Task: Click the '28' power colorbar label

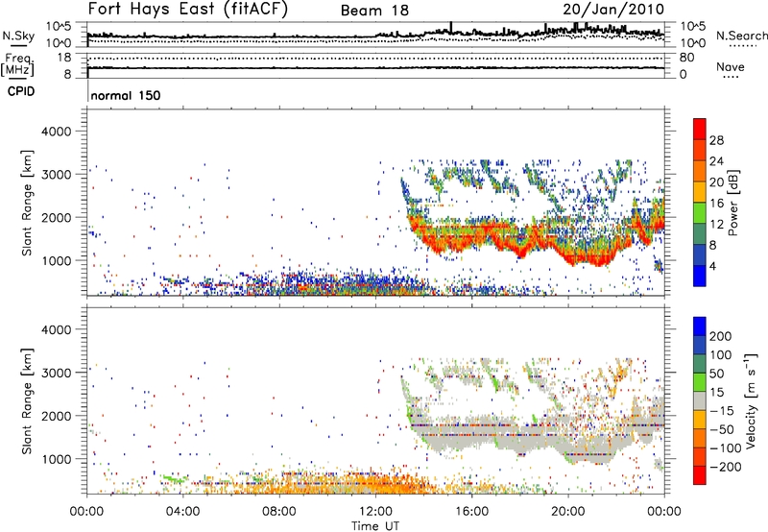Action: point(716,140)
